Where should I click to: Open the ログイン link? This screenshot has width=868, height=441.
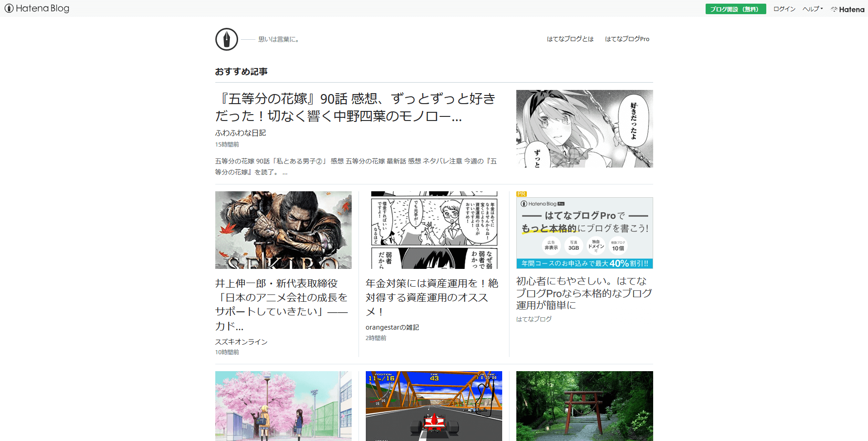(785, 9)
